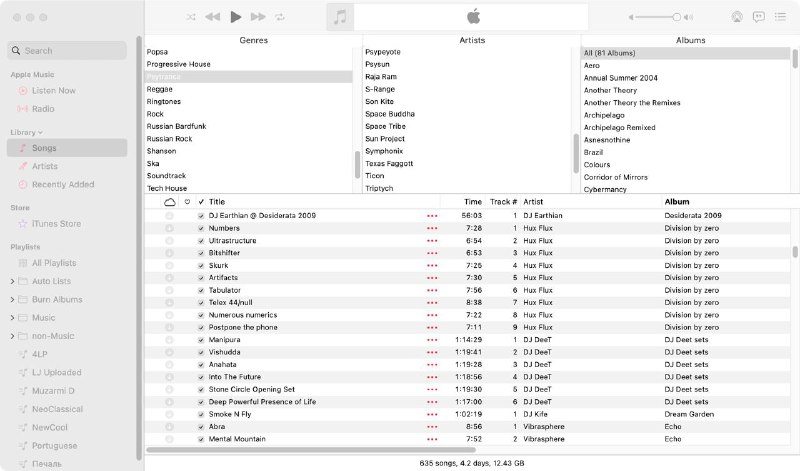Select artist Ticon

coord(374,176)
